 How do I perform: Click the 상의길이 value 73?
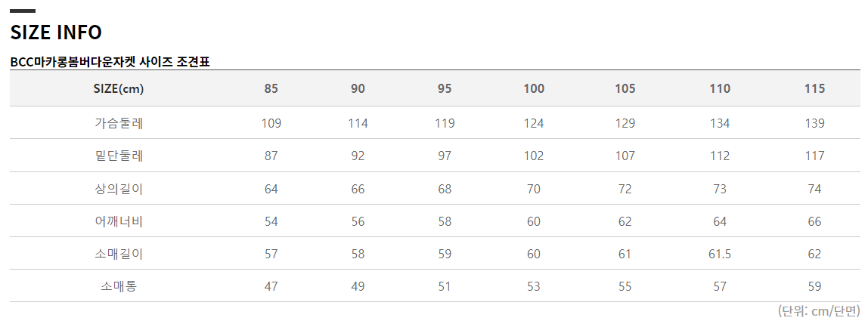720,189
